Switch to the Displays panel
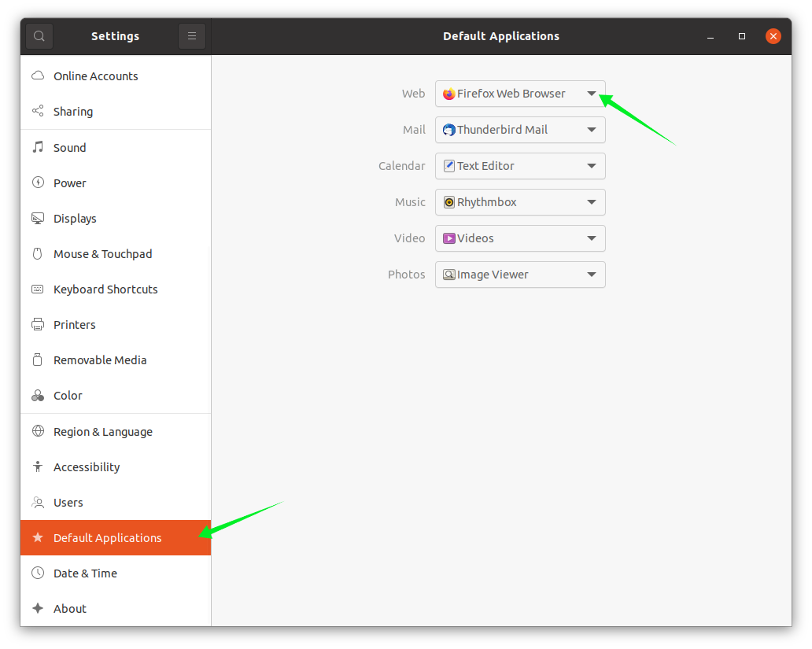This screenshot has height=649, width=812. [x=116, y=218]
